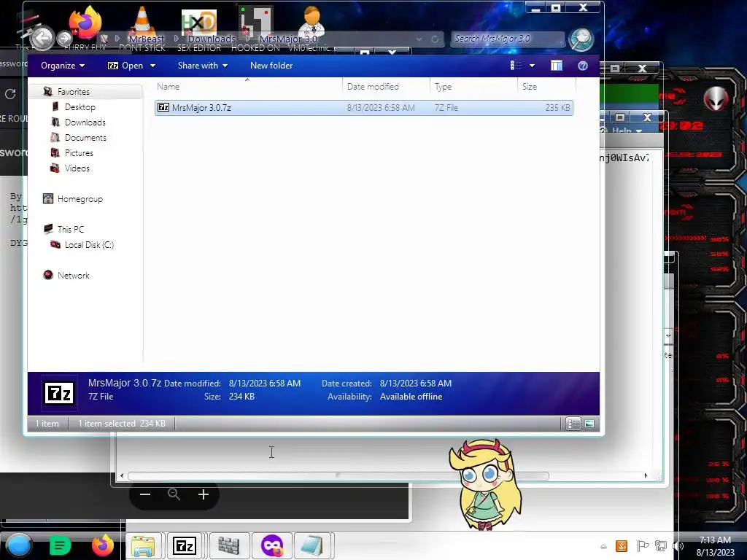Toggle the preview pane
The height and width of the screenshot is (560, 747).
click(x=556, y=66)
